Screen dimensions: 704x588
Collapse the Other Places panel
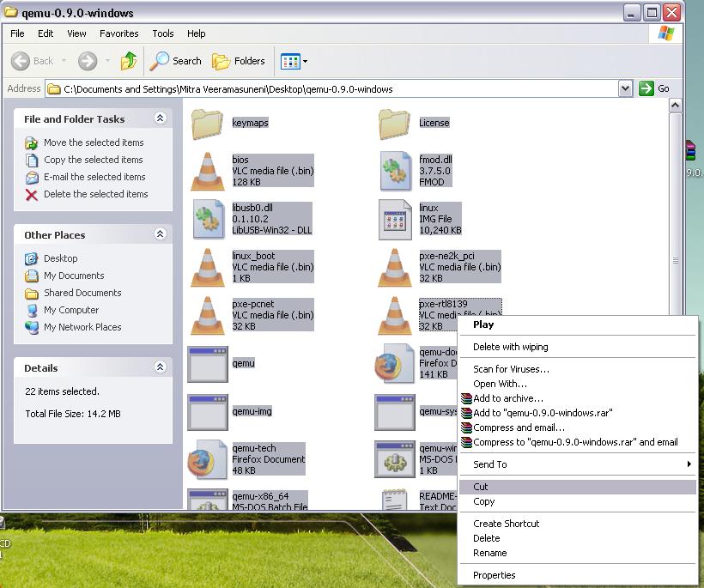pos(160,234)
